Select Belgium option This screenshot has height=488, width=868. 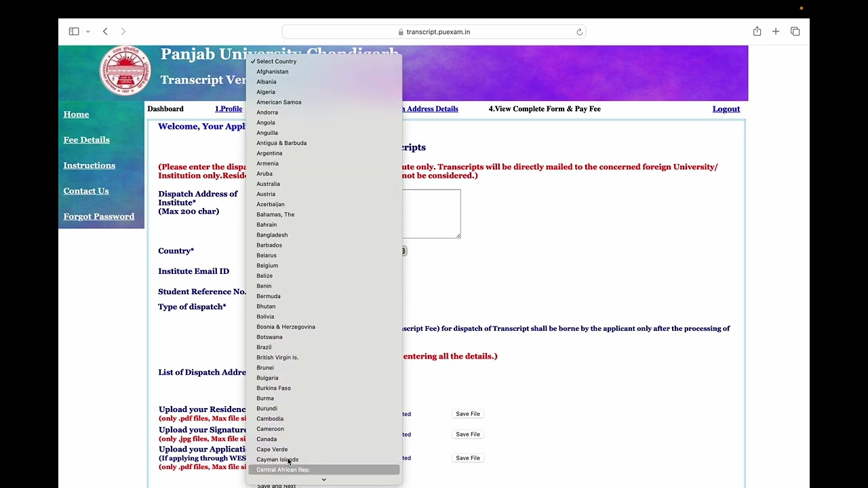tap(323, 266)
